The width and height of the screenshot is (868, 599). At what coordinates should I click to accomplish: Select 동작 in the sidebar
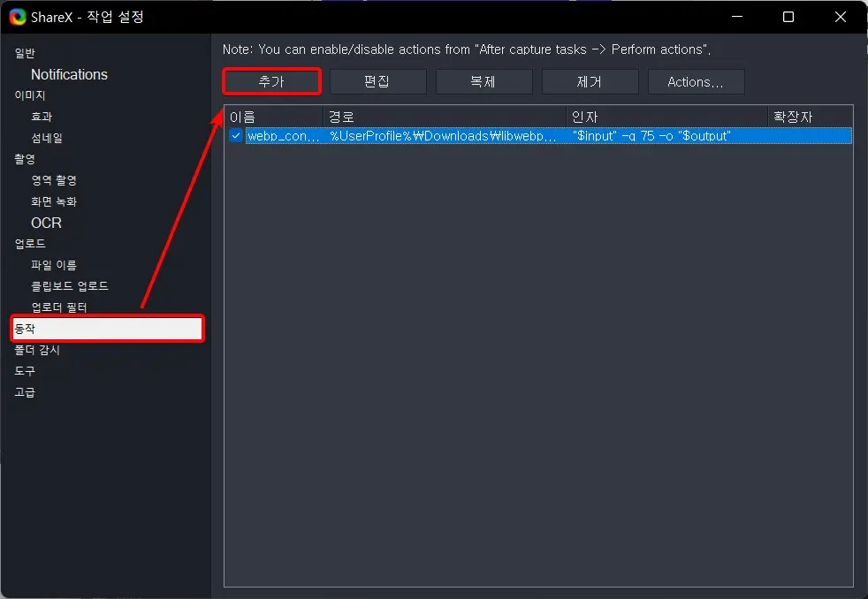108,329
